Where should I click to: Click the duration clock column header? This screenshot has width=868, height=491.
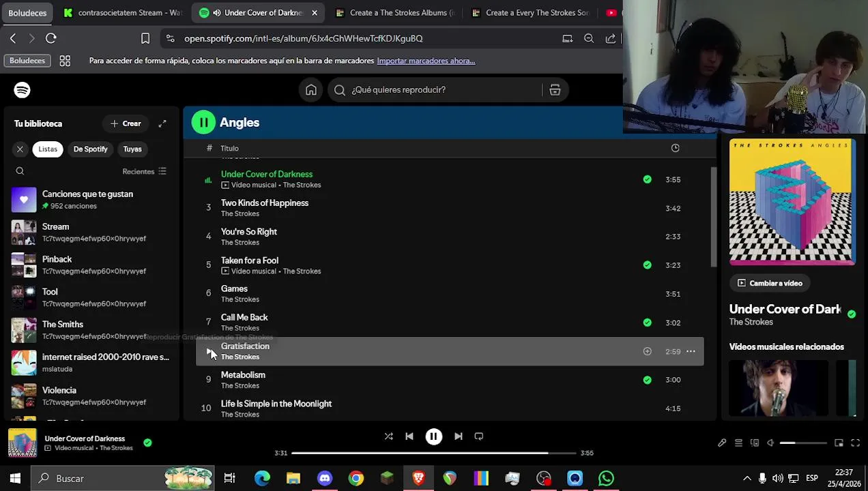pyautogui.click(x=675, y=148)
